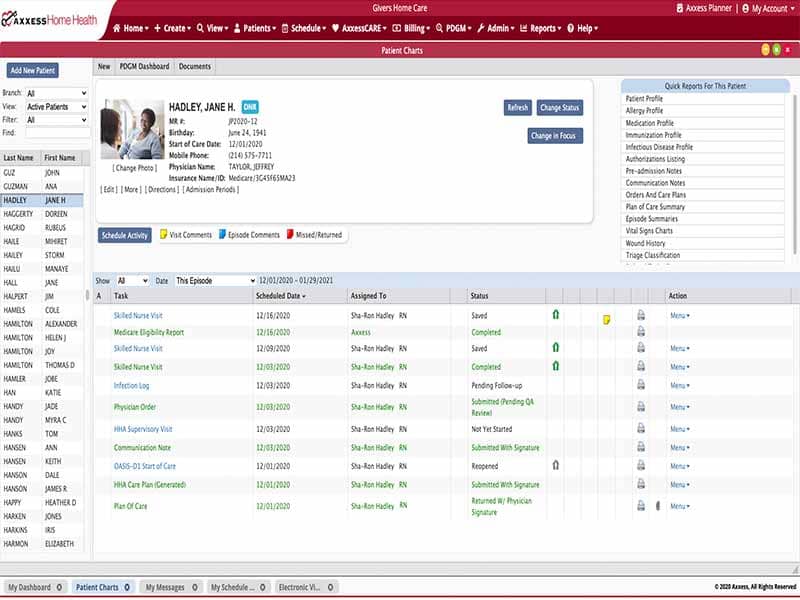Image resolution: width=800 pixels, height=600 pixels.
Task: Open the Menu dropdown for Plan Of Care
Action: [x=678, y=507]
